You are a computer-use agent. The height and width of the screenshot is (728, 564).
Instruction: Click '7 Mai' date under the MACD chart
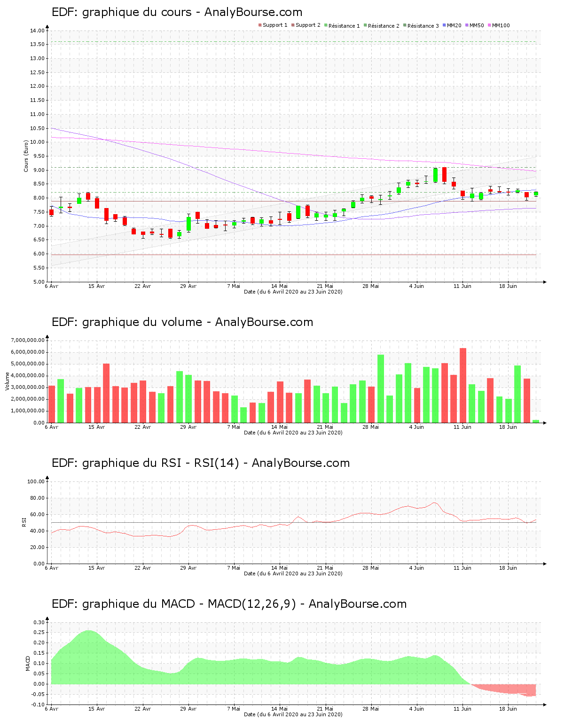coord(234,709)
